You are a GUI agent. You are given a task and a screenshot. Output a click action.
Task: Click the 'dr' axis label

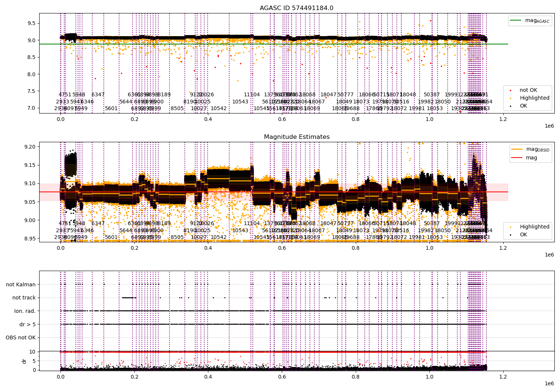pyautogui.click(x=24, y=361)
